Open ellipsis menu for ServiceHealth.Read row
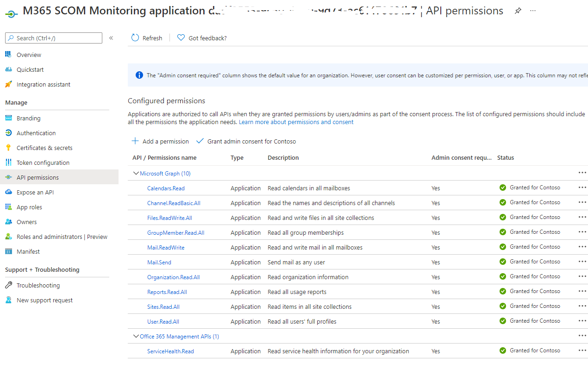 coord(582,350)
